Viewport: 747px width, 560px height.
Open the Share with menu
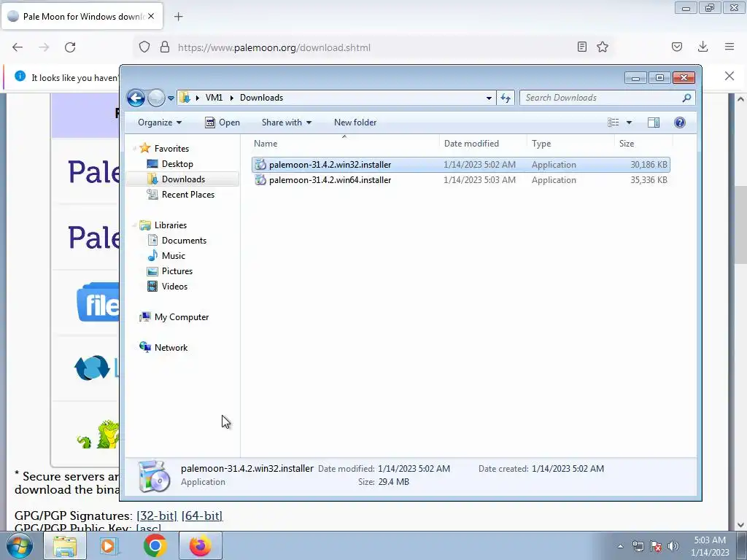point(286,122)
